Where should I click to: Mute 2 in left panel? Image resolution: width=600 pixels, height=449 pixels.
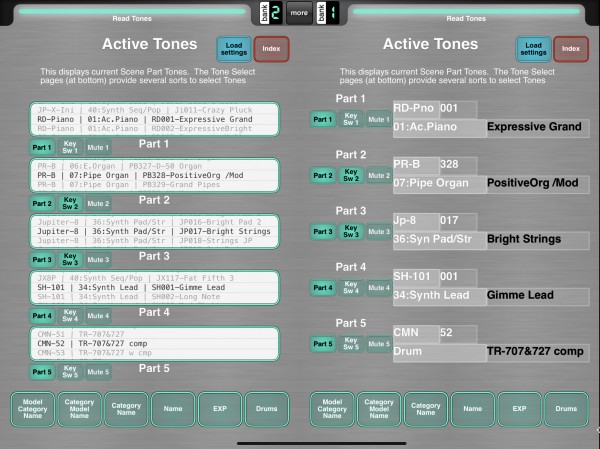(x=98, y=204)
